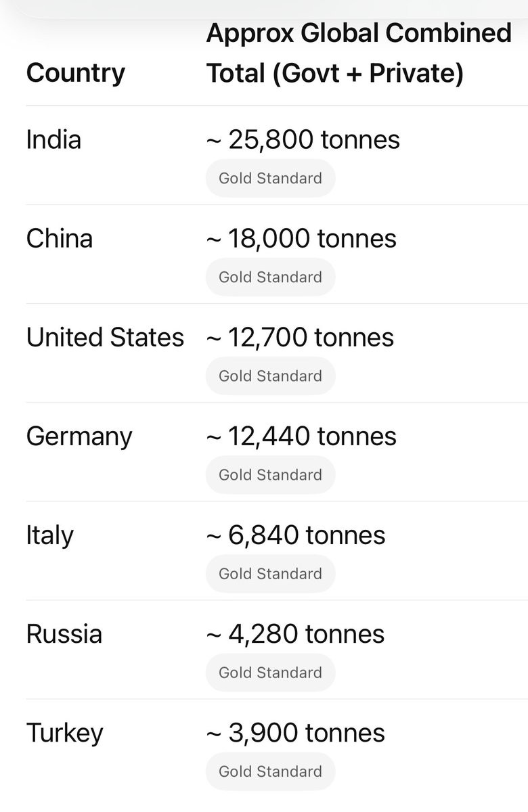The image size is (528, 812).
Task: Select the Russia country cell
Action: coord(64,634)
